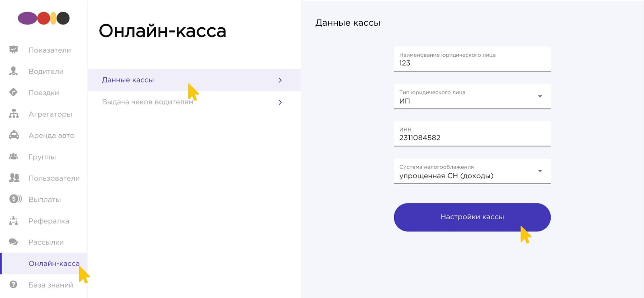Image resolution: width=644 pixels, height=298 pixels.
Task: Click the База знаний question mark icon
Action: click(14, 284)
